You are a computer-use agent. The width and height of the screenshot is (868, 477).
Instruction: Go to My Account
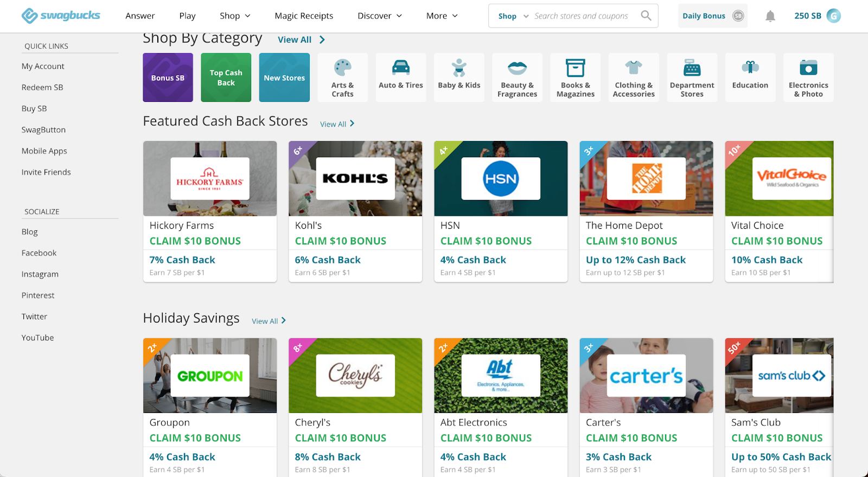pyautogui.click(x=43, y=66)
